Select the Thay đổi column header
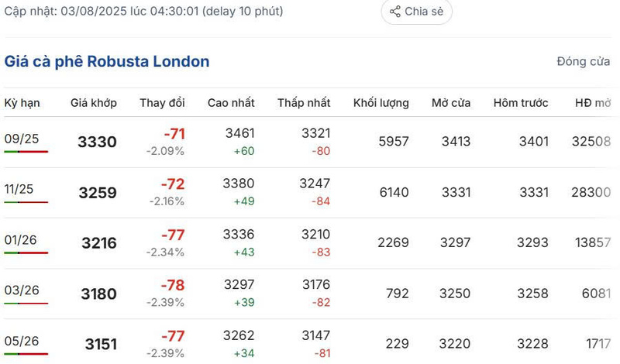Viewport: 620px width, 364px height. (162, 103)
